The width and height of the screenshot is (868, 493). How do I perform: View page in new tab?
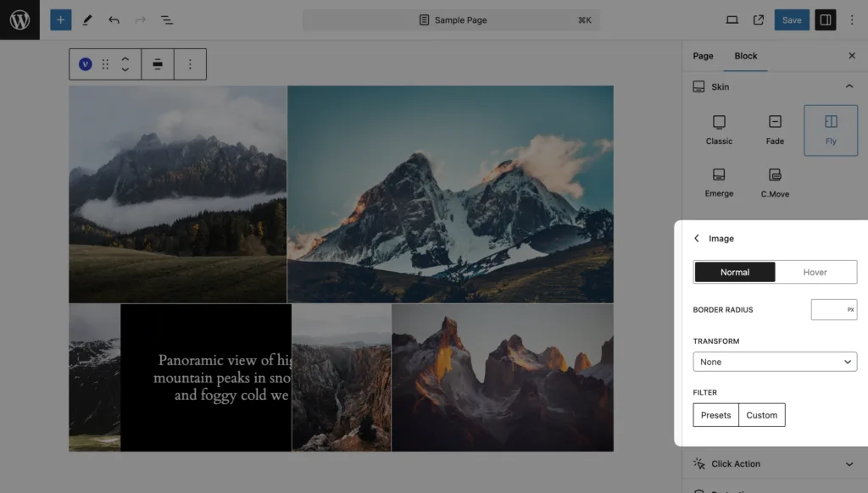tap(759, 20)
